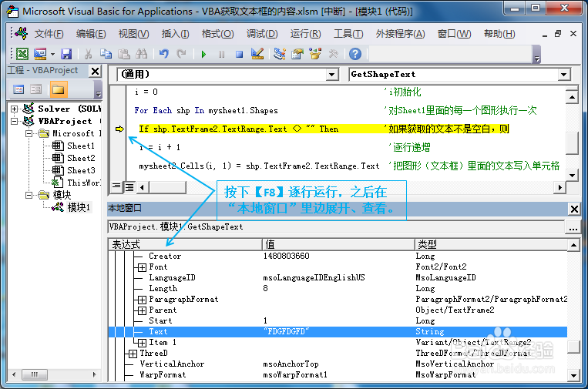Screen dimensions: 588x389
Task: Click View Object icon in project panel
Action: (x=36, y=89)
